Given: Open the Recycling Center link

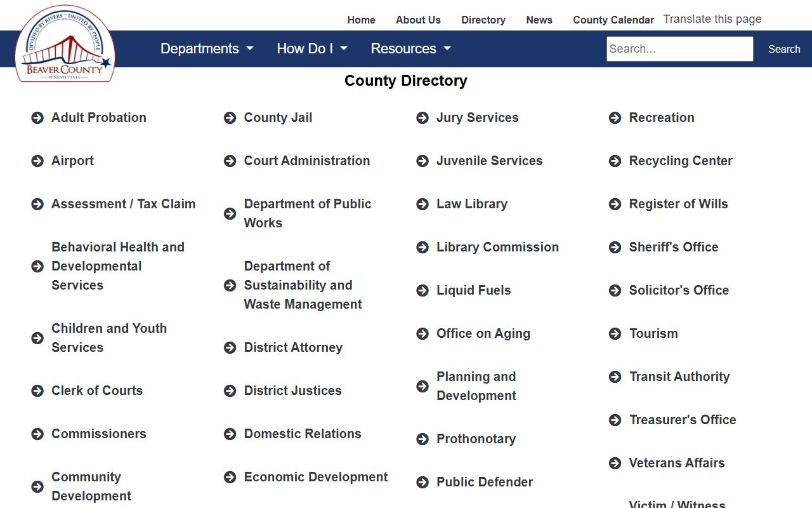Looking at the screenshot, I should [x=681, y=161].
